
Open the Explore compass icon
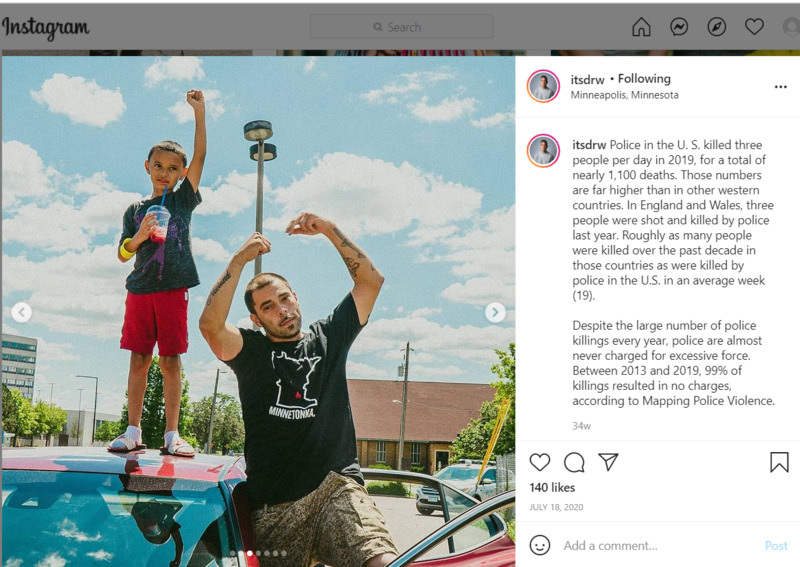716,27
